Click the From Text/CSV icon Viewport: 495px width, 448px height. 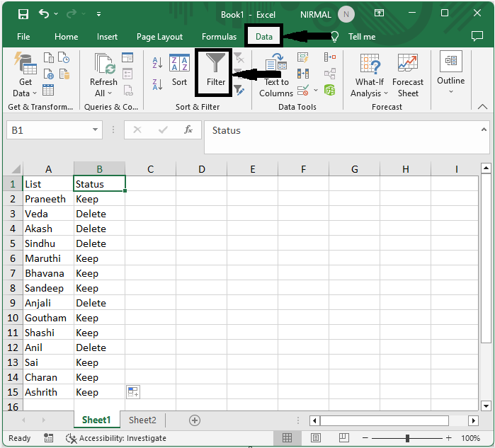[49, 58]
